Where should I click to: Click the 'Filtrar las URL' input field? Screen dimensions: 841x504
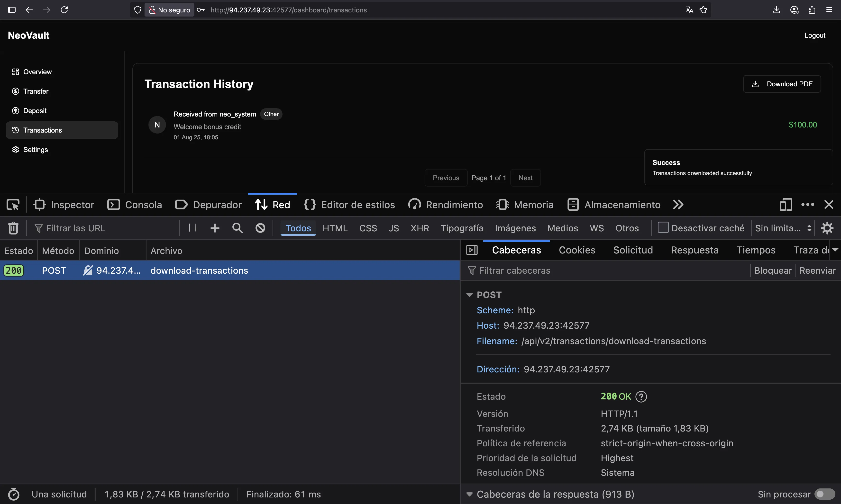105,228
